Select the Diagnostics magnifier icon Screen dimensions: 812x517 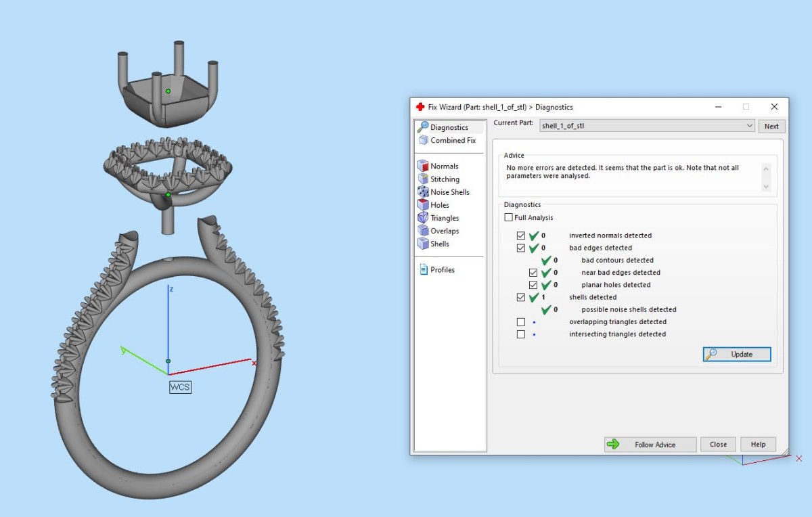(x=423, y=127)
